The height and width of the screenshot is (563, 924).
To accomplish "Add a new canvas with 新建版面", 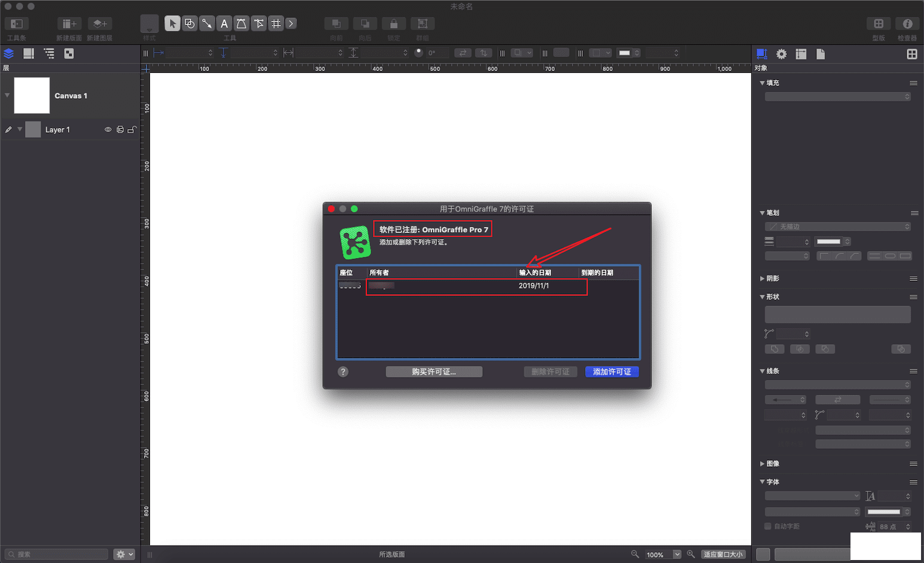I will pos(69,24).
